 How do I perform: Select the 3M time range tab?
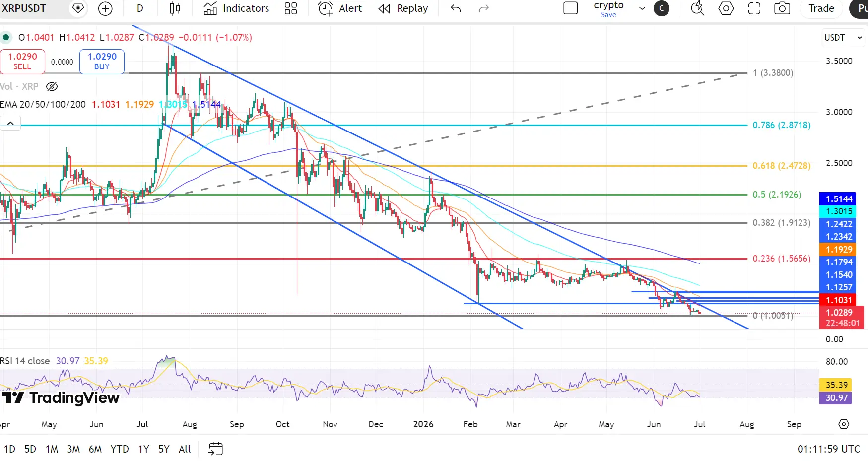[x=73, y=449]
